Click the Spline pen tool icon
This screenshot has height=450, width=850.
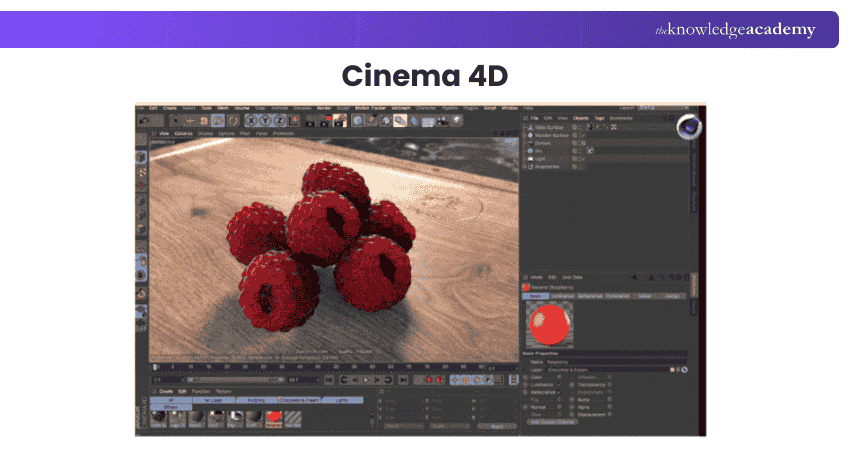point(372,120)
